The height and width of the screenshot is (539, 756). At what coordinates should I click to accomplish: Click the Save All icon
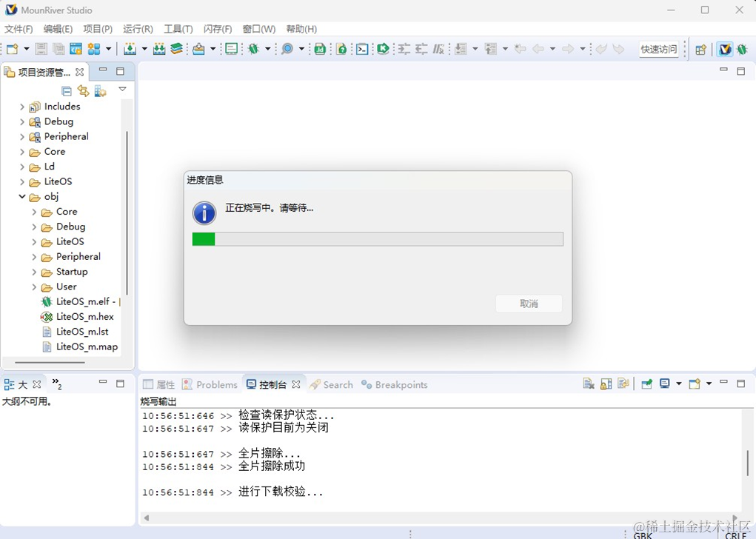click(x=58, y=49)
